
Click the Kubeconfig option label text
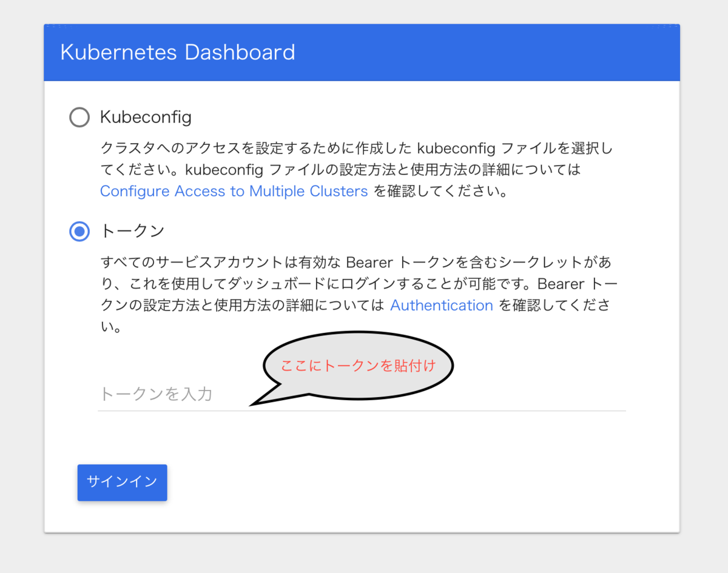(146, 117)
